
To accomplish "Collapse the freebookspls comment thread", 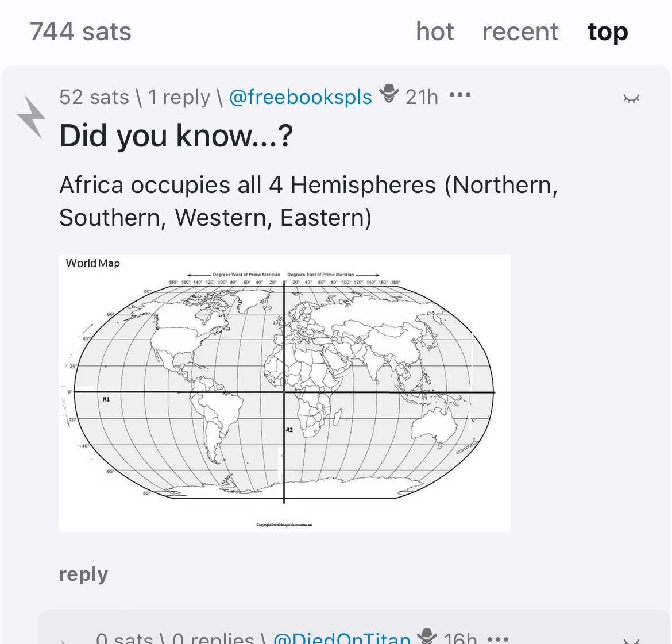I will [631, 98].
